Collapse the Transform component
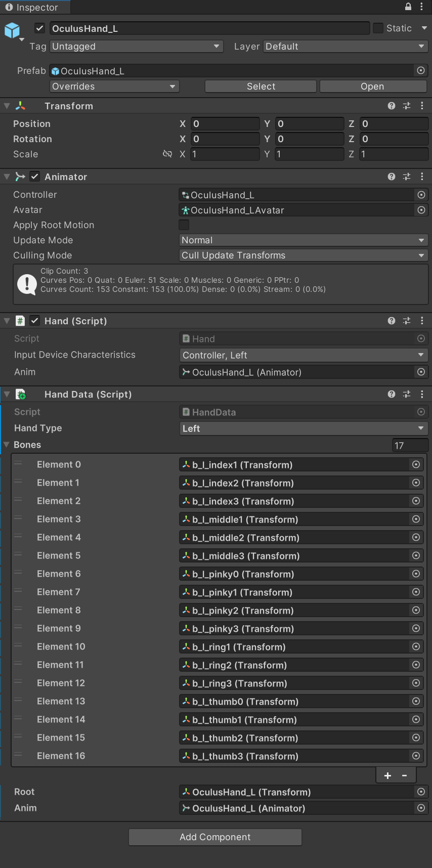 click(x=7, y=106)
